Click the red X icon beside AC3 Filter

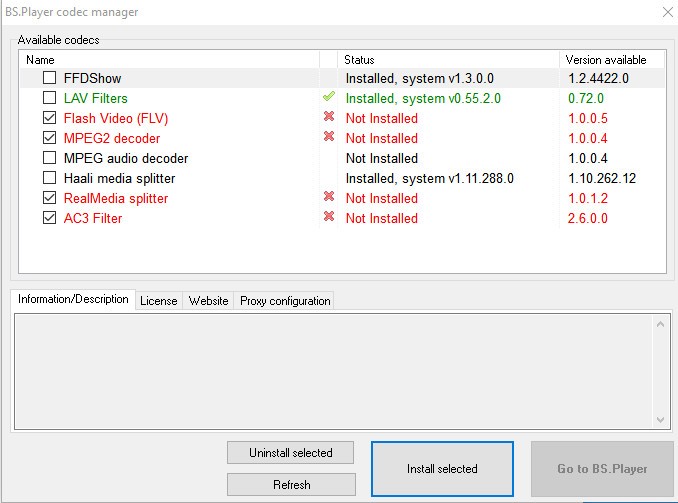pos(329,216)
